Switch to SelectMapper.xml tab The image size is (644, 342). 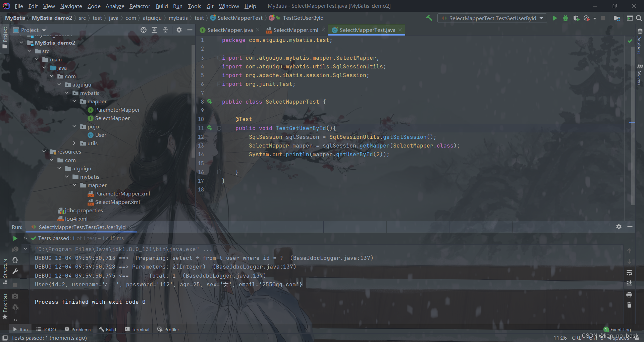tap(296, 30)
